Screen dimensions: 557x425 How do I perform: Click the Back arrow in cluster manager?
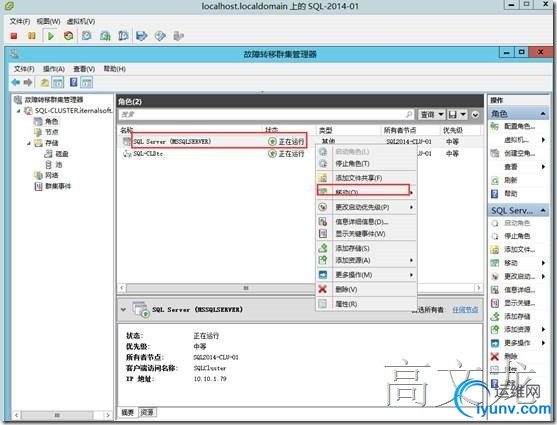click(16, 82)
